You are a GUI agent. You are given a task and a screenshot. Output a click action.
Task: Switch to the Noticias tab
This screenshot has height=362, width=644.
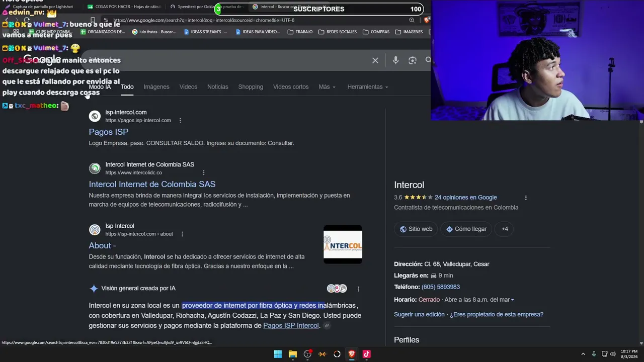[218, 87]
